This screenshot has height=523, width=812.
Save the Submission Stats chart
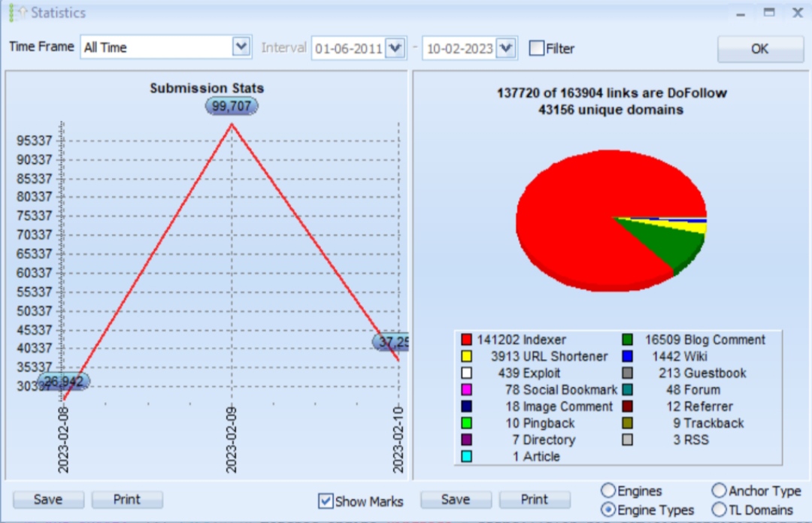click(48, 500)
